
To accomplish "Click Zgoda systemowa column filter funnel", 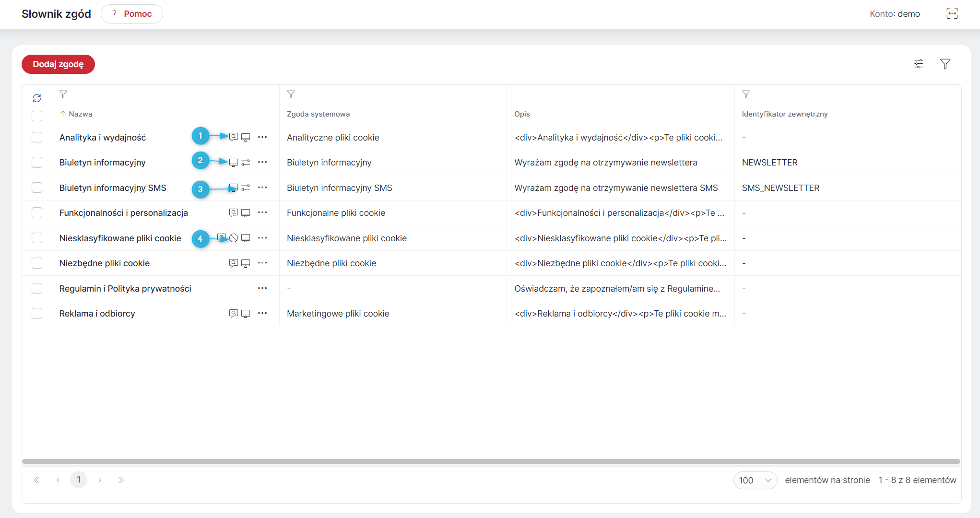I will point(291,94).
